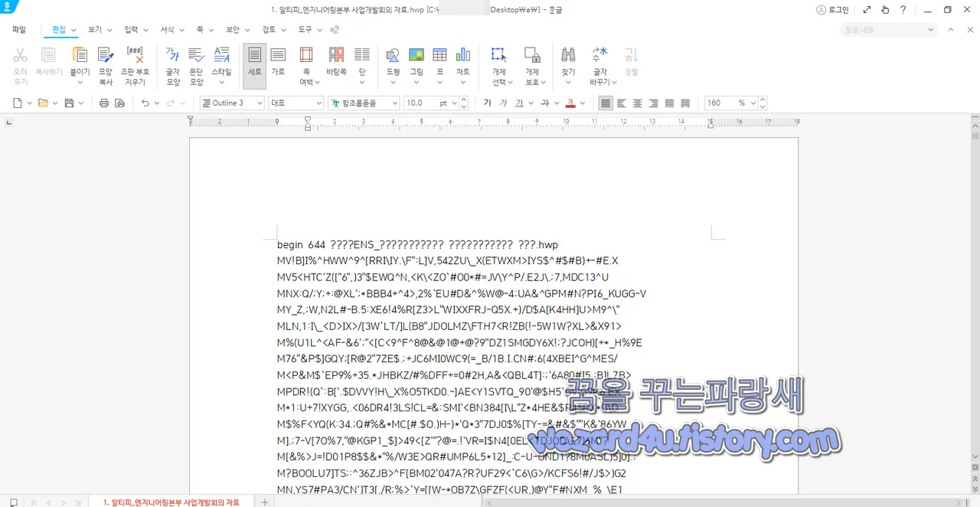Image resolution: width=980 pixels, height=507 pixels.
Task: Toggle underline 가 formatting
Action: pos(519,103)
